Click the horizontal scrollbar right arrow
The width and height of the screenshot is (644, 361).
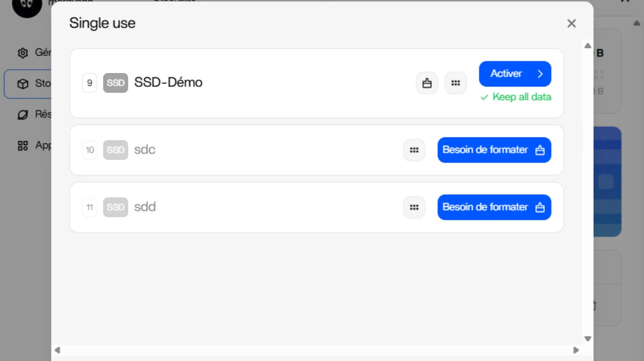[576, 350]
